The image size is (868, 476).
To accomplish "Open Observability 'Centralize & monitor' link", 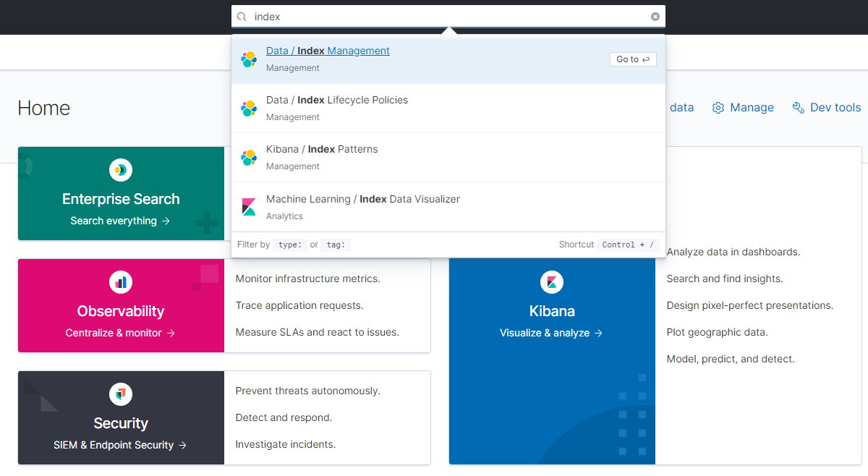I will tap(120, 333).
